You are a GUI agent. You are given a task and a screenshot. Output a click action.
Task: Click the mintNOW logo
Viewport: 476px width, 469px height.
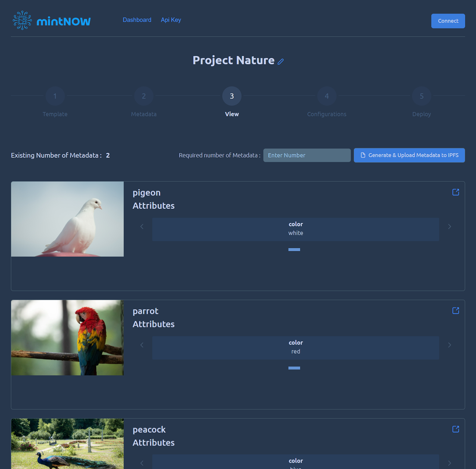52,21
